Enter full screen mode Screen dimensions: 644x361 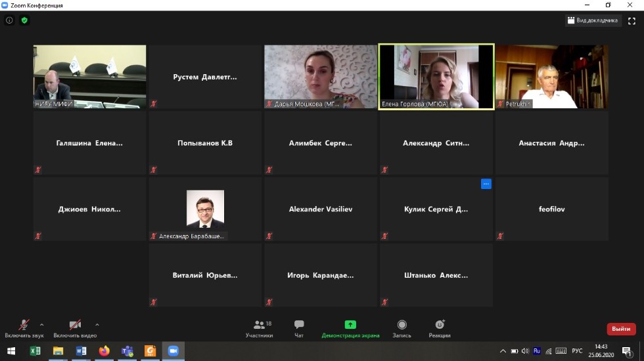(632, 20)
